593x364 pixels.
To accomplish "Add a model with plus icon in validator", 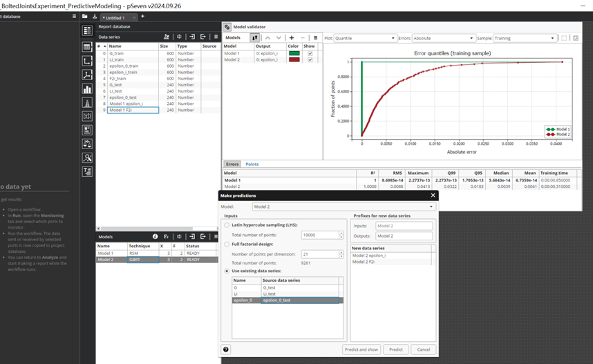I will [x=292, y=38].
